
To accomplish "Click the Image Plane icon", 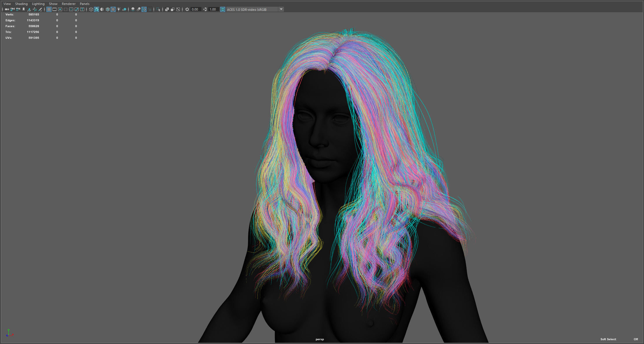I will pyautogui.click(x=29, y=9).
